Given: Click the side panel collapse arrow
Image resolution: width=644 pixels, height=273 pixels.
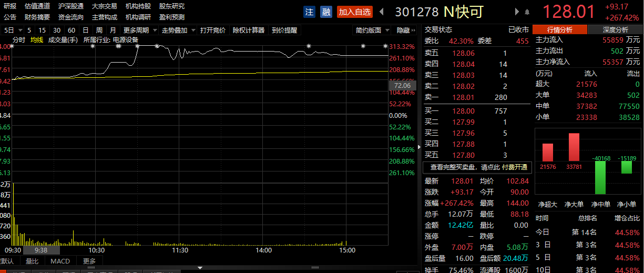Looking at the screenshot, I should [x=419, y=147].
